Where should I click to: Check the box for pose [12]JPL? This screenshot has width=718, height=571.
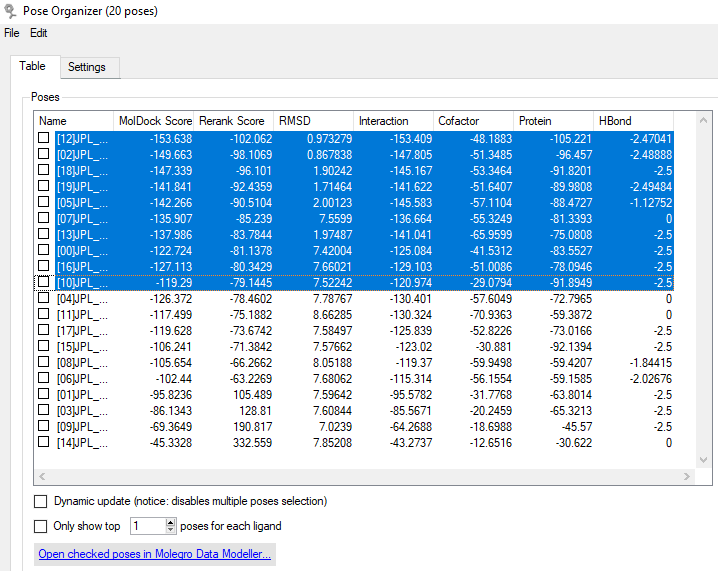coord(44,138)
